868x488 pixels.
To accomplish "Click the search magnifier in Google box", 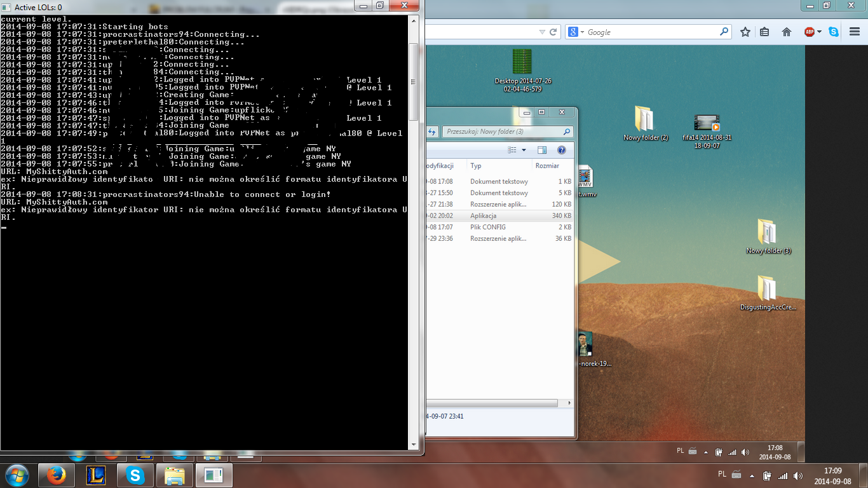I will click(x=724, y=32).
